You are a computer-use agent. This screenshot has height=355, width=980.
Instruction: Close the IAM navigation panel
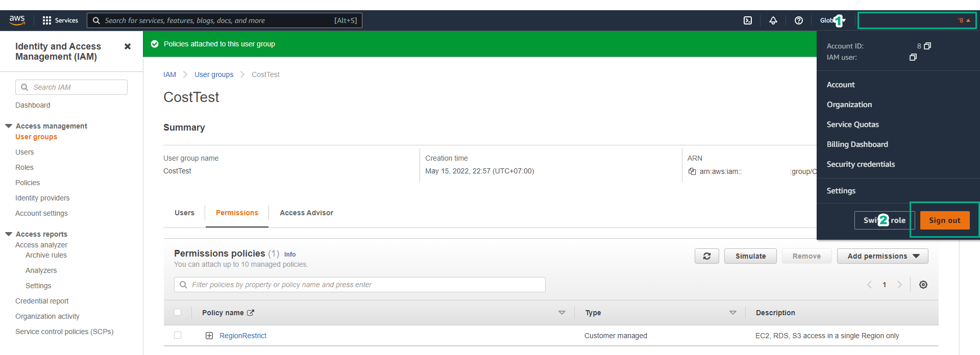[128, 46]
